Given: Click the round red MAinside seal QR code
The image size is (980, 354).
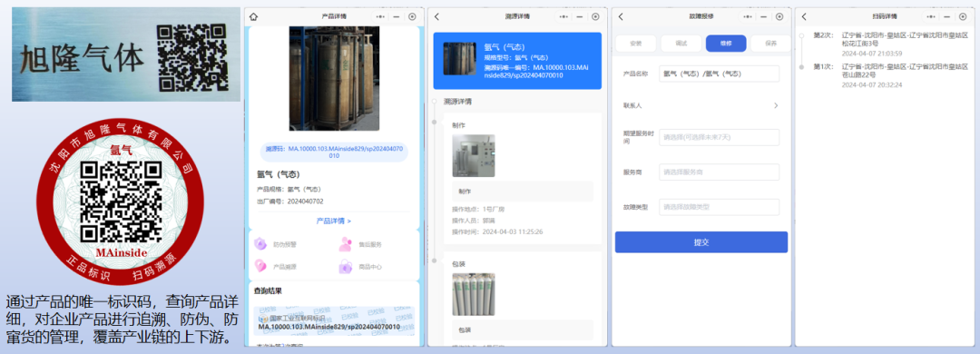Looking at the screenshot, I should tap(122, 202).
